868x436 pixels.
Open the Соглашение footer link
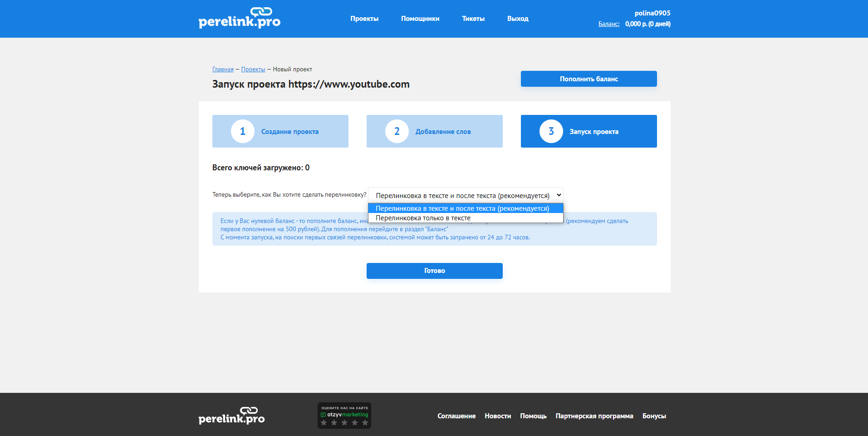click(456, 416)
